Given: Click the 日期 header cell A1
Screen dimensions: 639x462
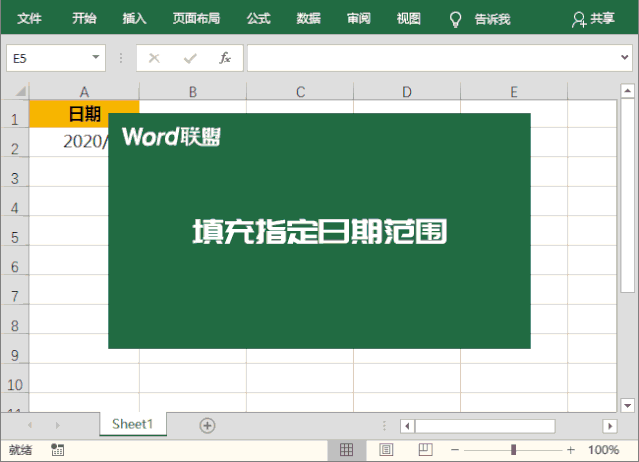Looking at the screenshot, I should [84, 114].
